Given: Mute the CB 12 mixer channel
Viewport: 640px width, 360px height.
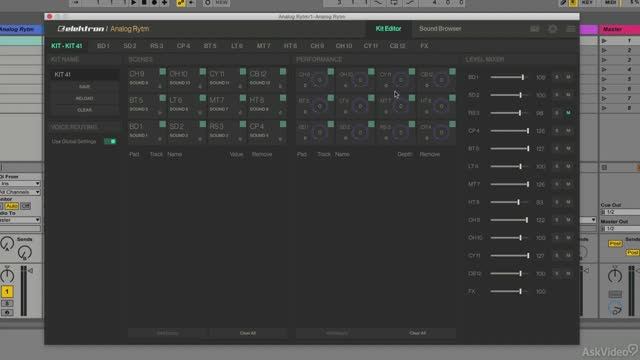Looking at the screenshot, I should 568,273.
